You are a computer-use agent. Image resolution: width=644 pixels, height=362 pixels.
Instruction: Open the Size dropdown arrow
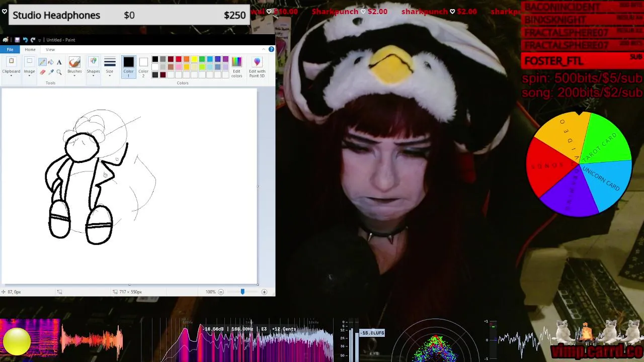[x=110, y=76]
